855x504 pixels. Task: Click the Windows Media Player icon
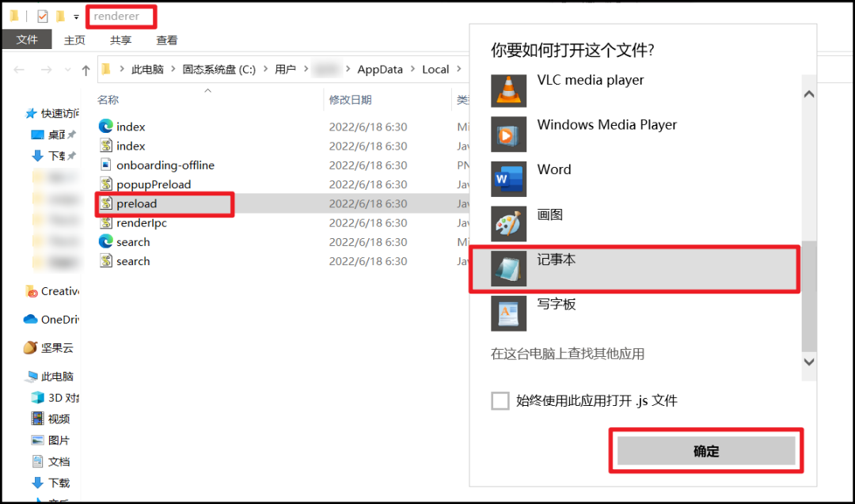(508, 135)
